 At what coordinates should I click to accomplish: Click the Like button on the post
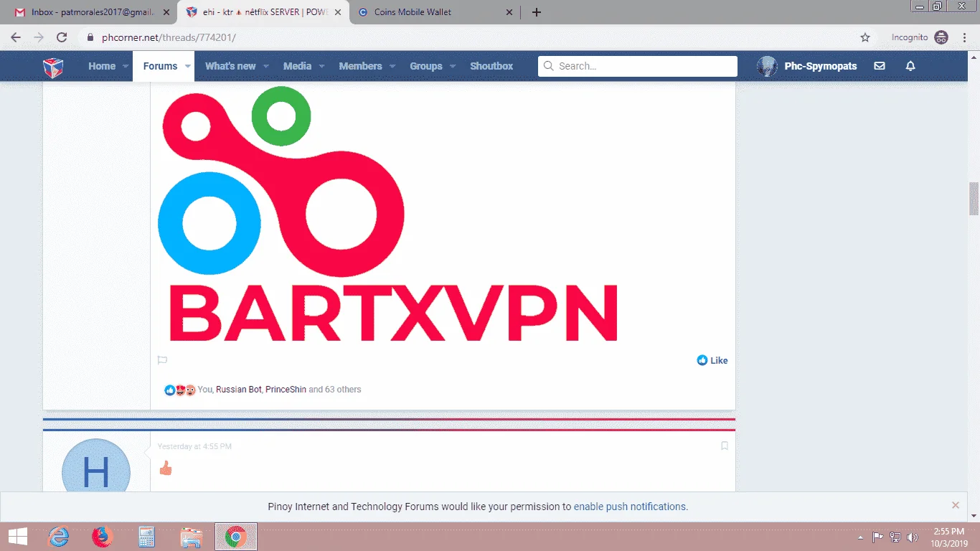pos(712,360)
